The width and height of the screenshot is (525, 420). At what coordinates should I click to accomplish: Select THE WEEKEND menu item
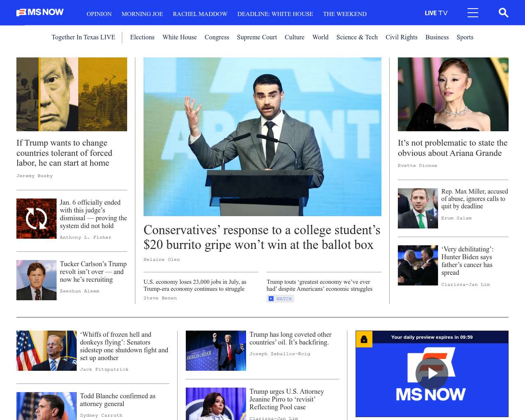[345, 14]
